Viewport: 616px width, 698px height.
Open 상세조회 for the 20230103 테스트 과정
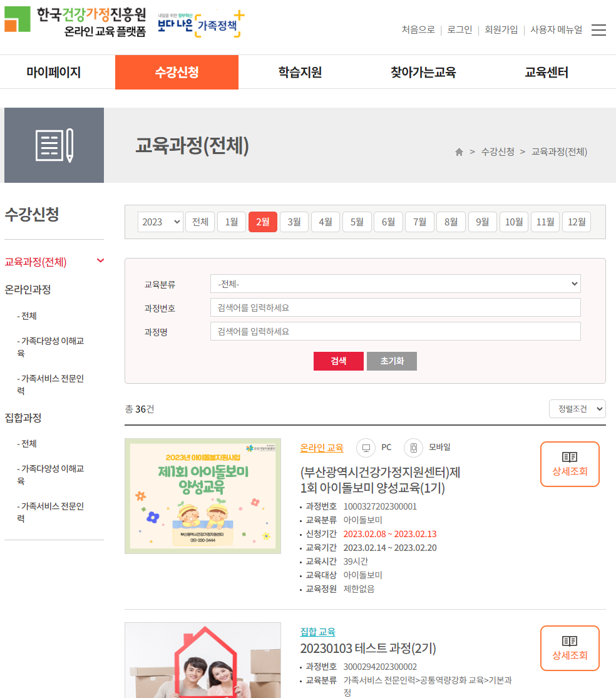point(569,648)
